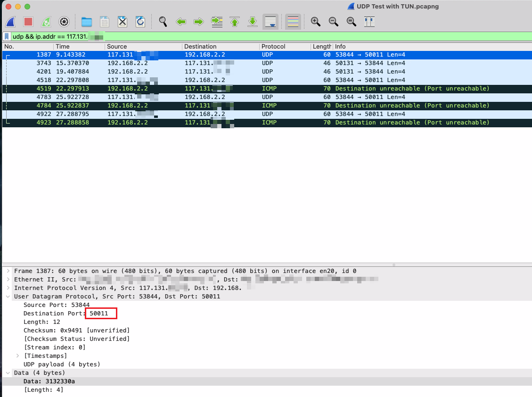Screen dimensions: 532x397
Task: Expand the Timestamps tree node
Action: click(18, 356)
